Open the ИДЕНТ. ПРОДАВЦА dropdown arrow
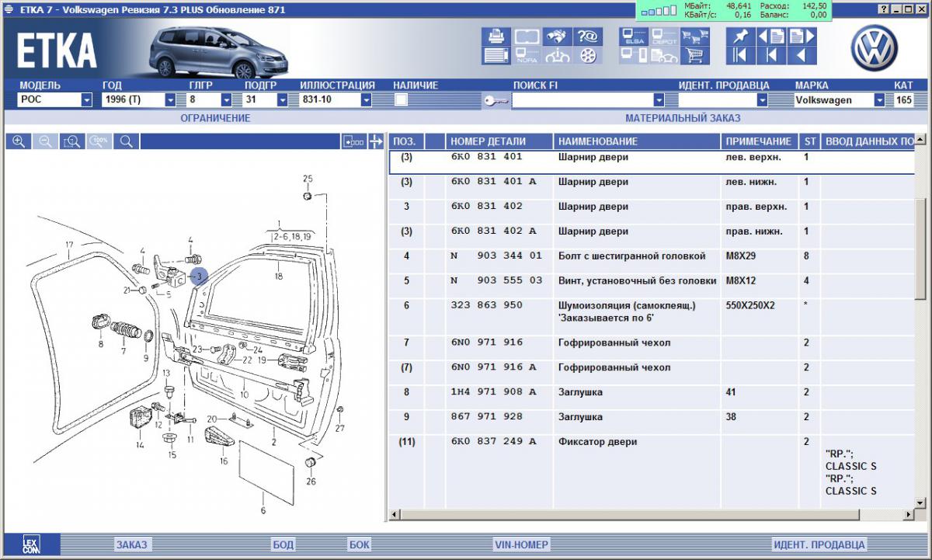The width and height of the screenshot is (932, 560). [x=763, y=100]
